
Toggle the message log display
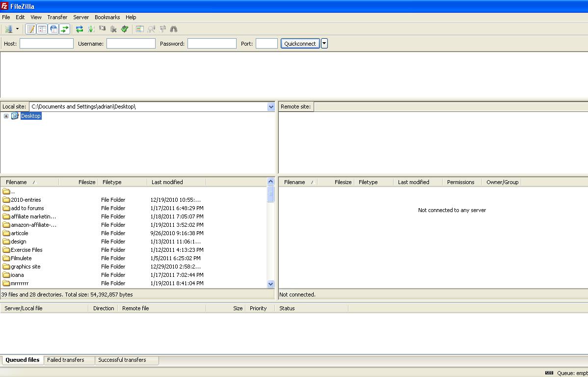click(31, 29)
